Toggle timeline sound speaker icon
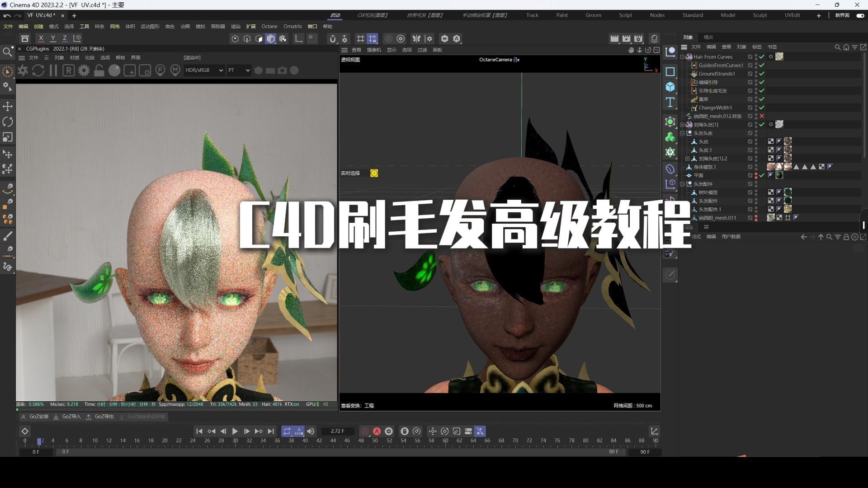 point(311,432)
